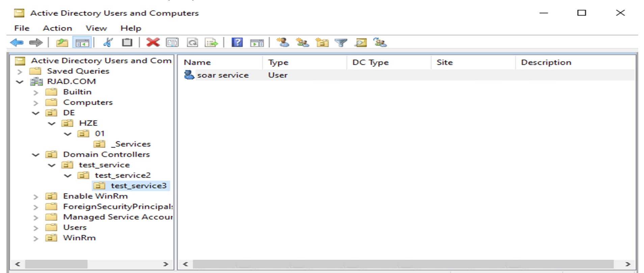Click the Find objects magnifier icon
Image resolution: width=644 pixels, height=273 pixels.
pyautogui.click(x=360, y=43)
